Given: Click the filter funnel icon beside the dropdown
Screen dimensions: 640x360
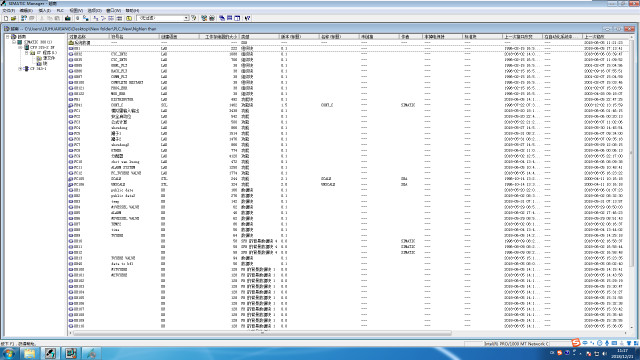Looking at the screenshot, I should point(194,18).
